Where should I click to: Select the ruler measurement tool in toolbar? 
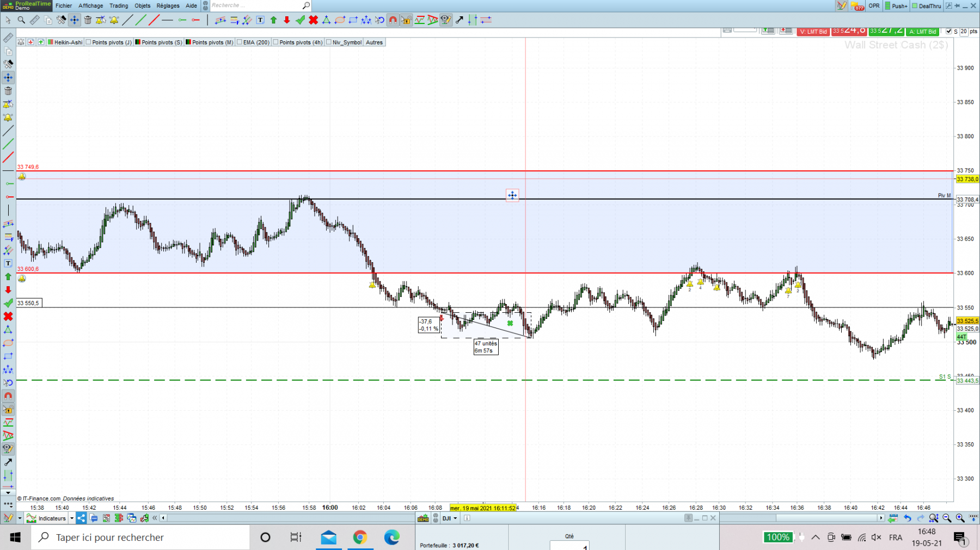coord(34,20)
